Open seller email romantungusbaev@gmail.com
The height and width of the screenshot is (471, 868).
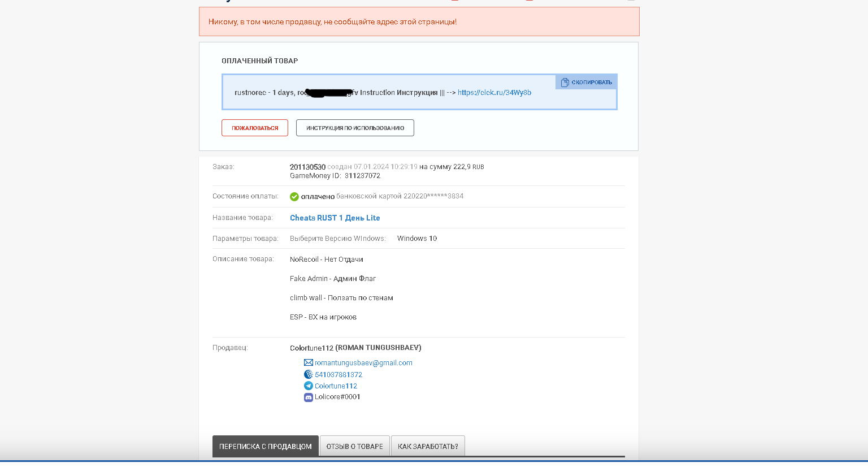point(363,363)
